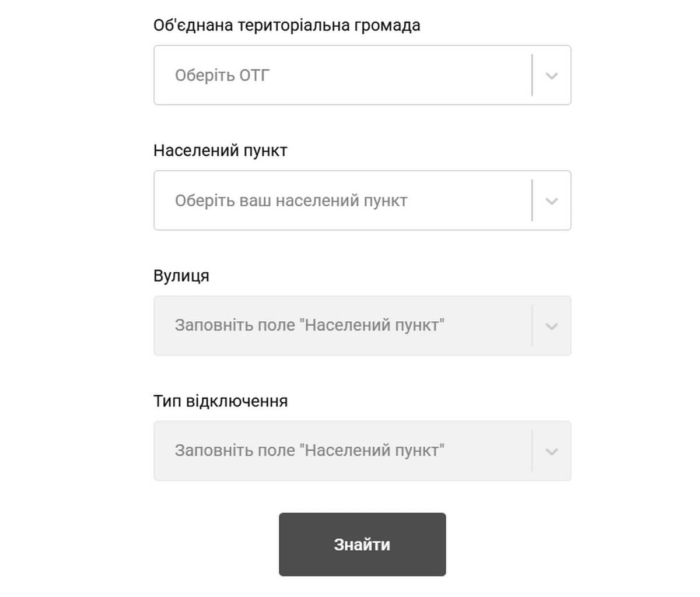
Task: Click the "Оберіть ваш населений пункт" placeholder
Action: pyautogui.click(x=291, y=201)
